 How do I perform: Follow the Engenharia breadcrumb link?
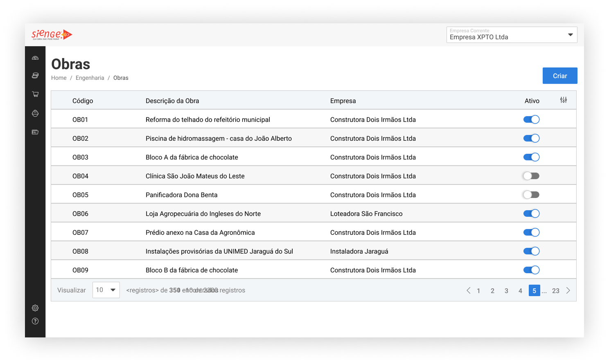point(90,78)
